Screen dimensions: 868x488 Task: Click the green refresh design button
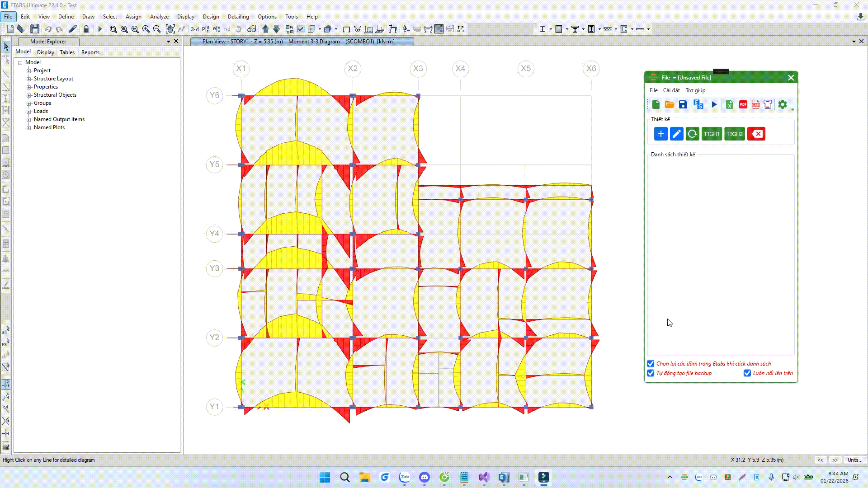692,134
